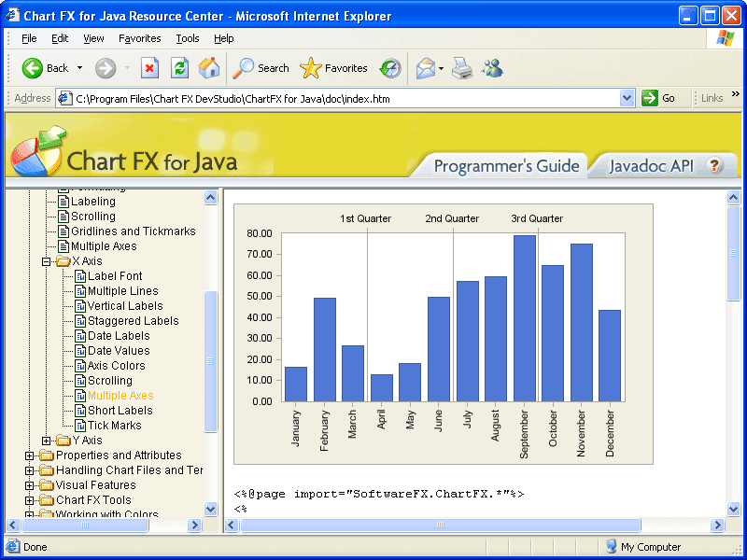Click the September bar in the chart

[525, 318]
